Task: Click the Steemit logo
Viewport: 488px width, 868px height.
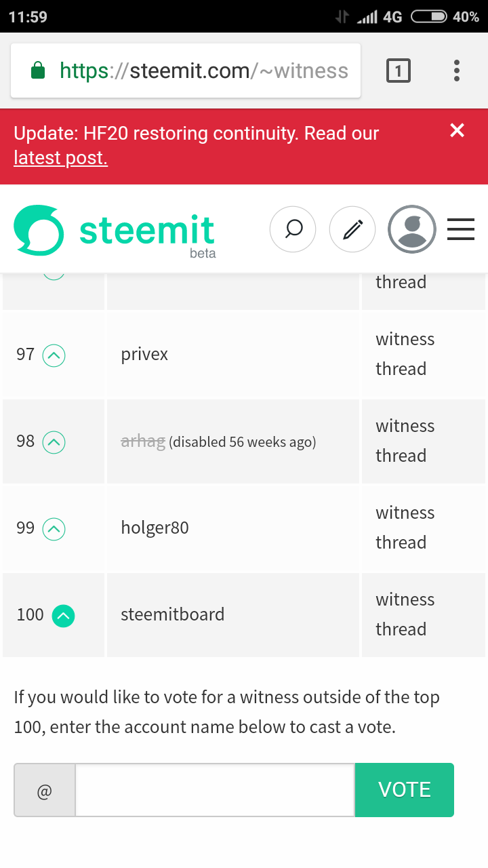Action: [114, 231]
